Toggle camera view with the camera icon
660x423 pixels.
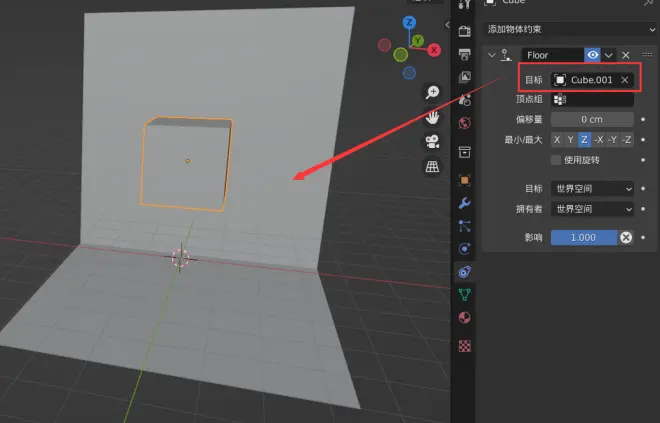click(x=432, y=141)
